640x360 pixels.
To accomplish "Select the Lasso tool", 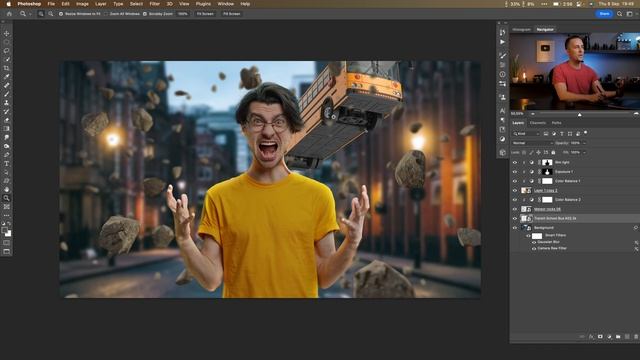I will 7,51.
